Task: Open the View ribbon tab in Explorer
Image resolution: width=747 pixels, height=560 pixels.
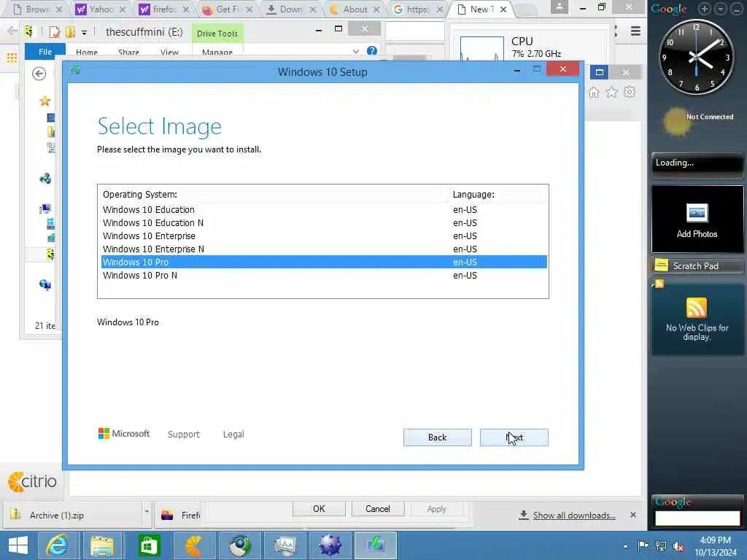Action: 169,52
